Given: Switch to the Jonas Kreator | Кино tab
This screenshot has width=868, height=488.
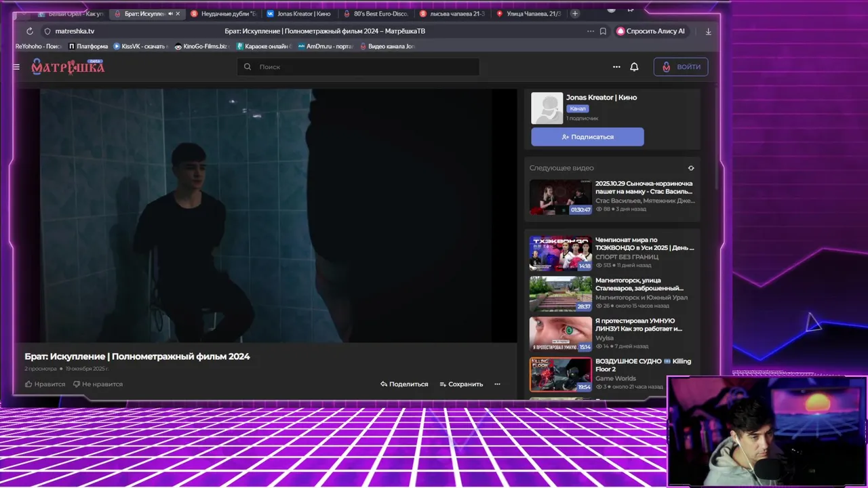Looking at the screenshot, I should coord(300,14).
